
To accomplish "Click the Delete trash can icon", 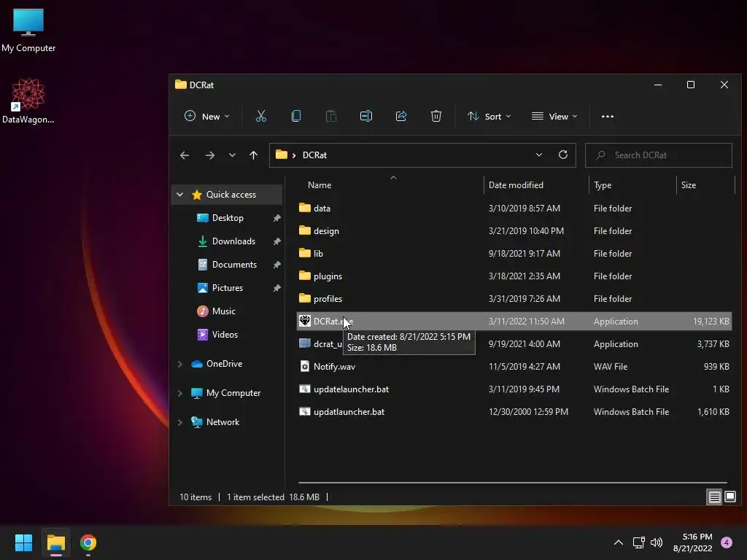I will [436, 116].
